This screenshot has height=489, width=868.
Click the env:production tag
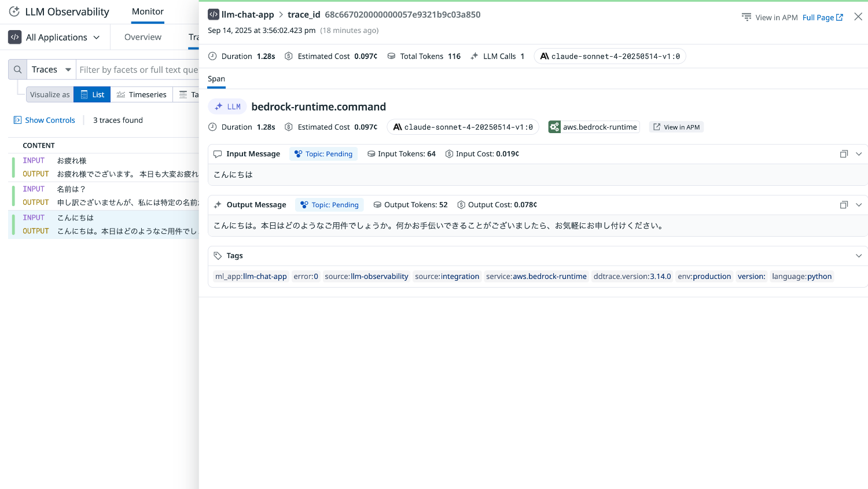[x=705, y=277]
